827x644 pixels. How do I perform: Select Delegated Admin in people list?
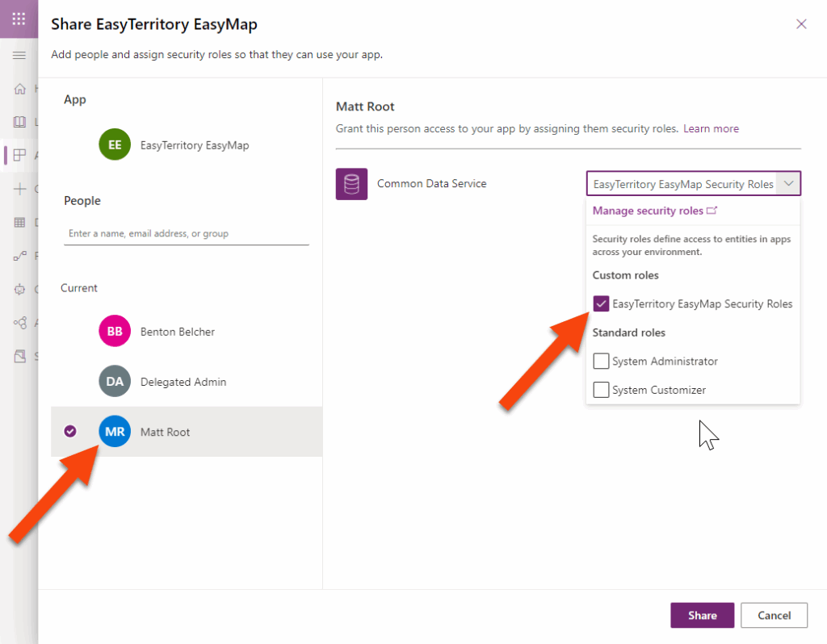[x=183, y=382]
